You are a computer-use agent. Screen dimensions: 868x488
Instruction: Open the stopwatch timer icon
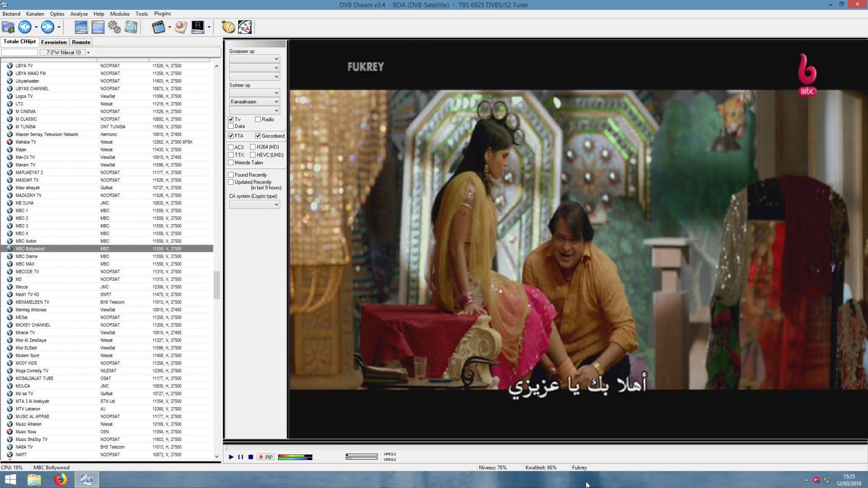pos(228,27)
